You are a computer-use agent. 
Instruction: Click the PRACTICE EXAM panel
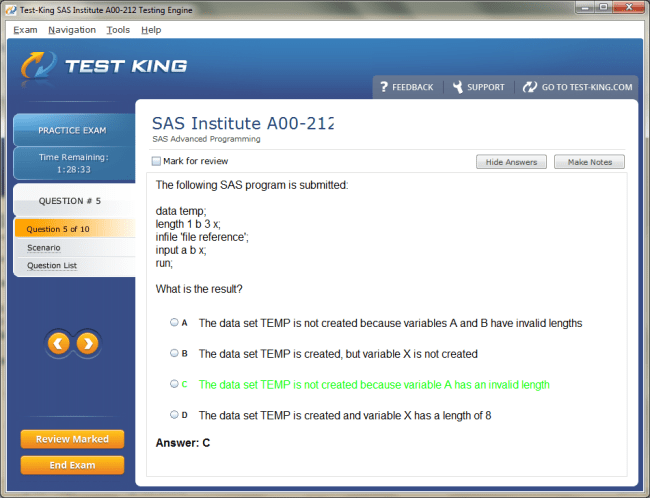click(74, 130)
